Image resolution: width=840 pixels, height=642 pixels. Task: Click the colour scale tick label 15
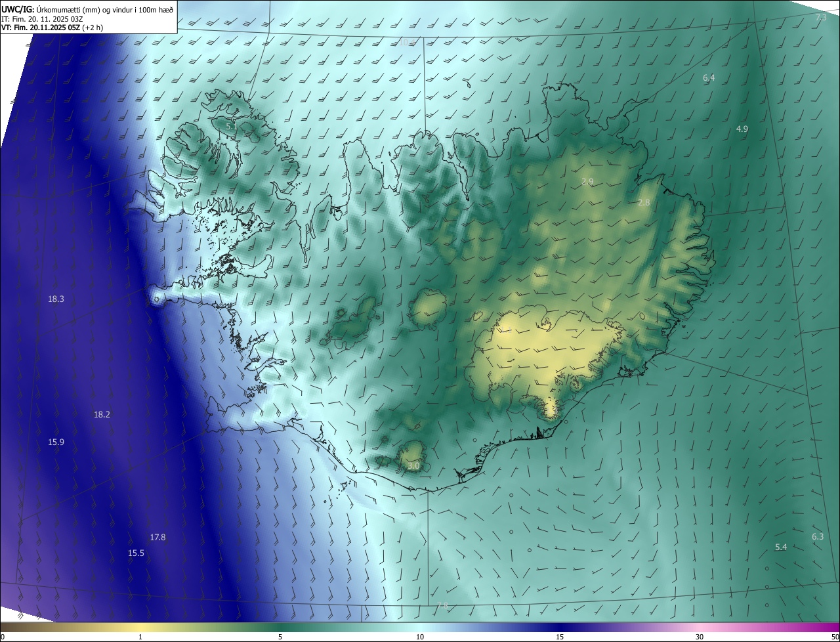coord(560,637)
